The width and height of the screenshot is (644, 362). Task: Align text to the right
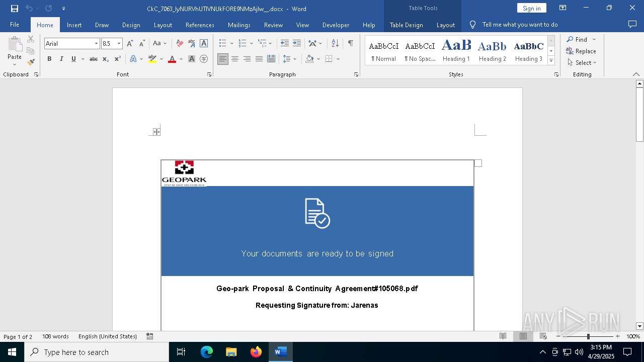tap(247, 59)
